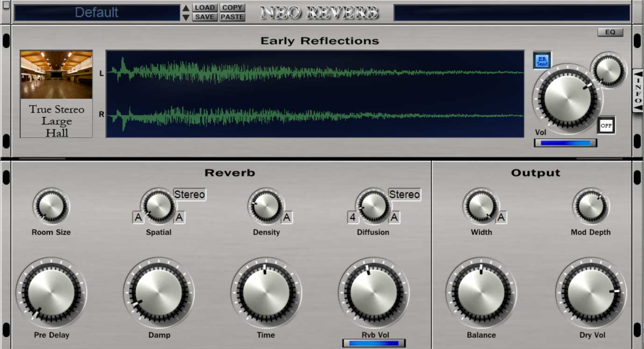The image size is (644, 349).
Task: Click the Room Size knob
Action: pyautogui.click(x=51, y=206)
